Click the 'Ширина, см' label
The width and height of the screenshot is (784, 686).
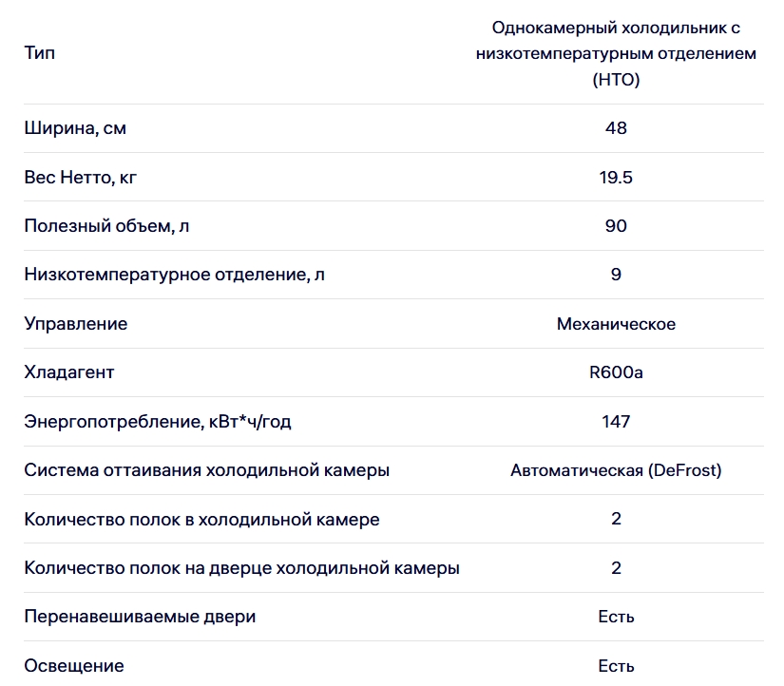pos(75,128)
